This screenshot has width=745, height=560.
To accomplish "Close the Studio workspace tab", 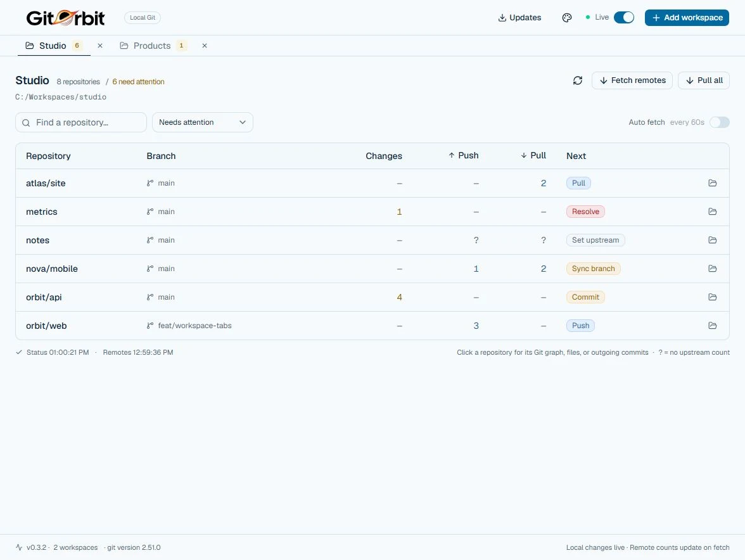I will coord(100,46).
